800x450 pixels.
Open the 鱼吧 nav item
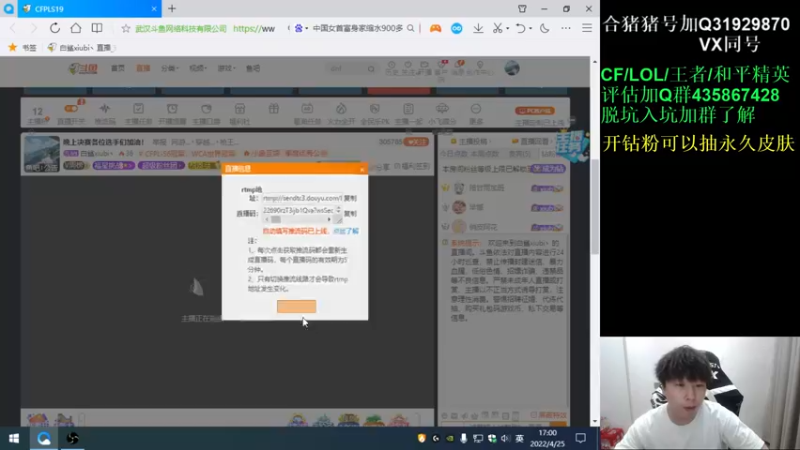coord(253,68)
